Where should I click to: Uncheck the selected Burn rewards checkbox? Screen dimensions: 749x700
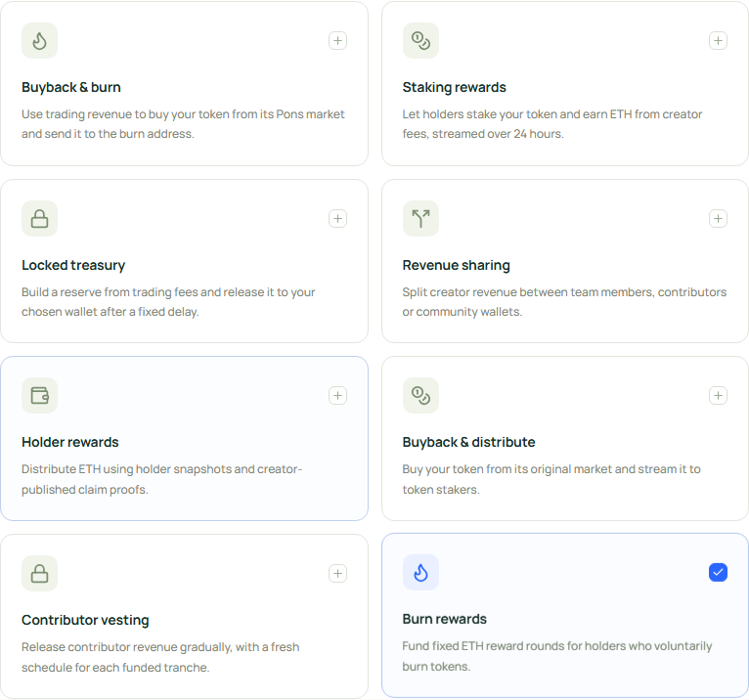[x=718, y=573]
